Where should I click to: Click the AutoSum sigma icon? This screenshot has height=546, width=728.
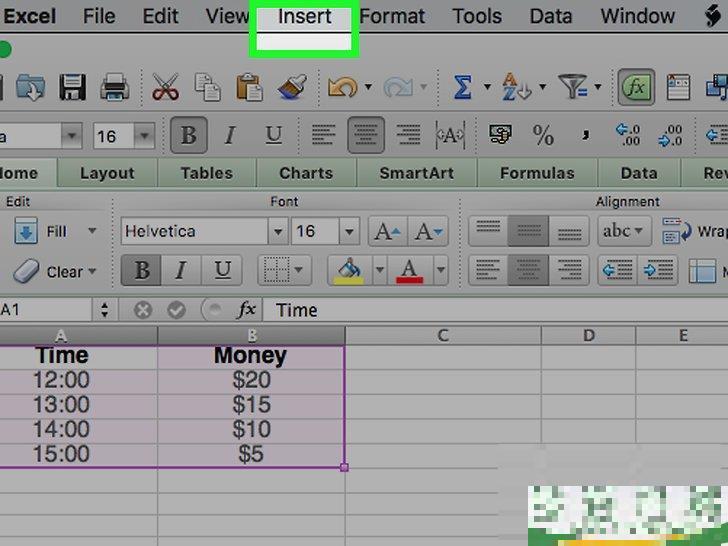point(462,88)
